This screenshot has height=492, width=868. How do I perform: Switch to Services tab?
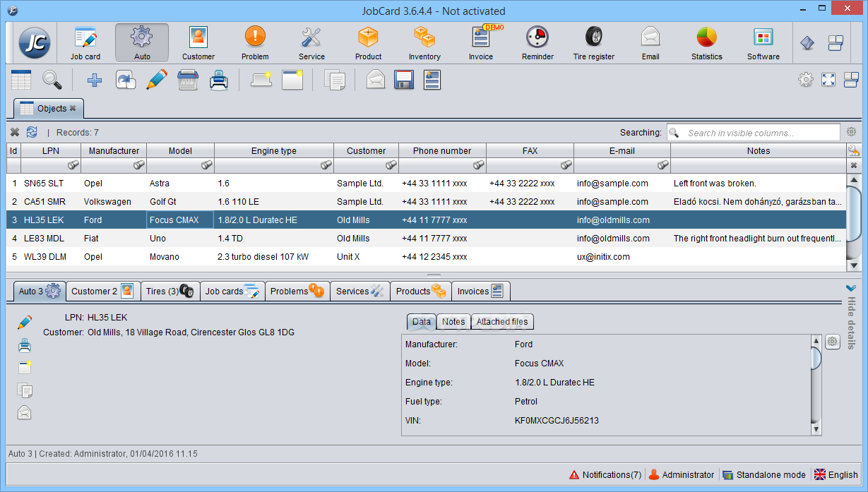(x=360, y=291)
